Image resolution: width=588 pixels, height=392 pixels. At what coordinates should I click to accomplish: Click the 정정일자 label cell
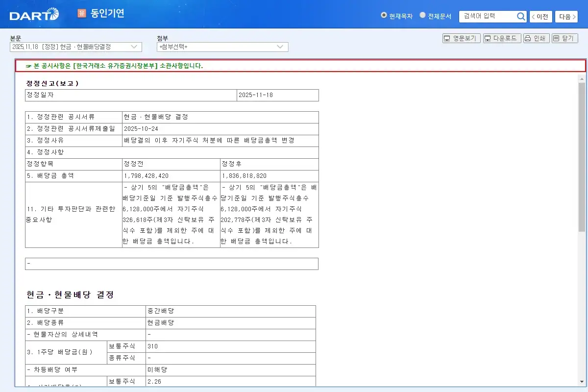tap(131, 95)
